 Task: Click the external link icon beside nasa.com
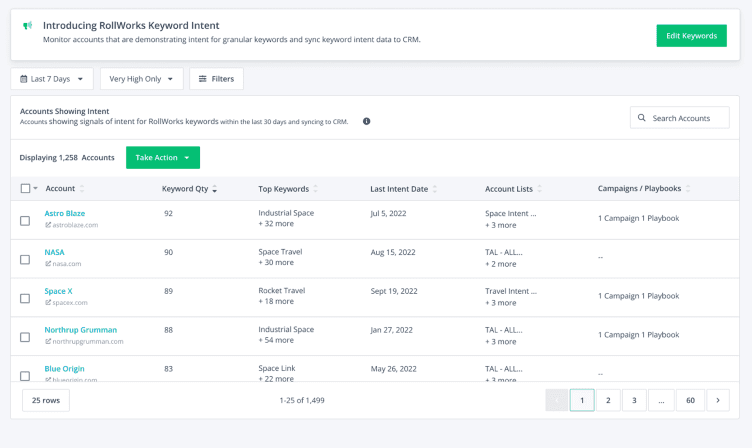(x=48, y=264)
